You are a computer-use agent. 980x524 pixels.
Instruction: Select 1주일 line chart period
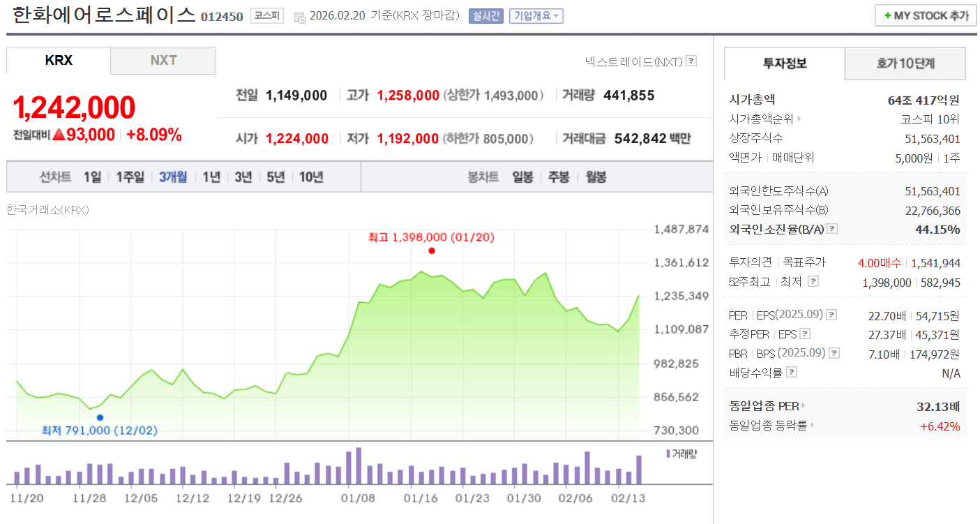click(x=130, y=177)
